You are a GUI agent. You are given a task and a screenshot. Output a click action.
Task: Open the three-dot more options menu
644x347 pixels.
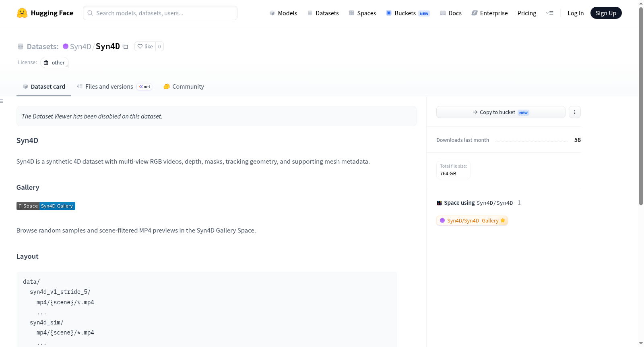click(x=575, y=112)
